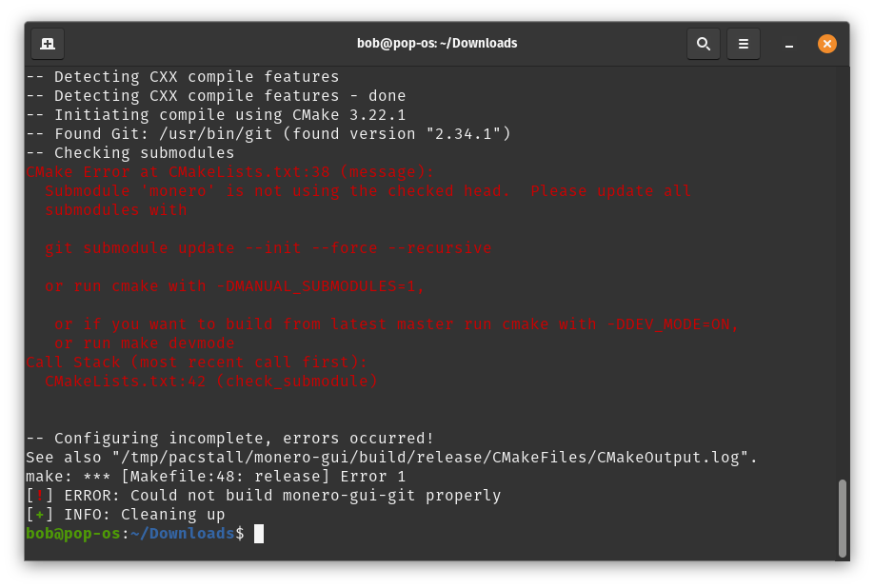This screenshot has height=588, width=874.
Task: Click the minimize window icon
Action: 787,44
